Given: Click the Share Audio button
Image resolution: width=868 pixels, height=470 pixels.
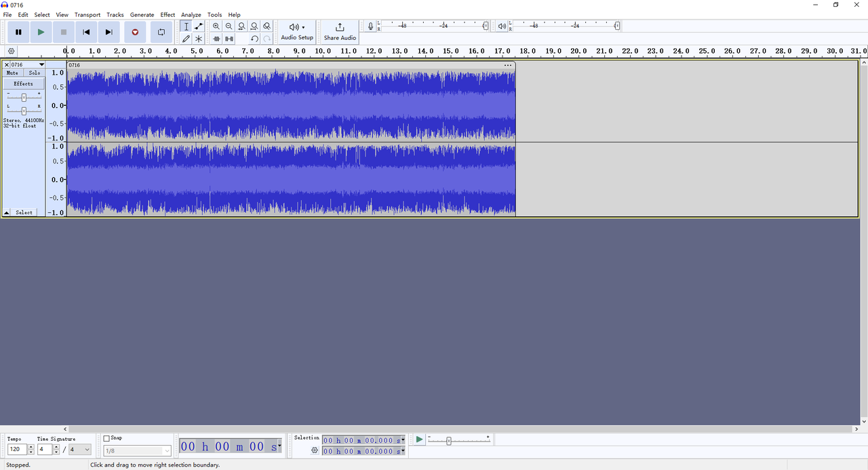Looking at the screenshot, I should point(340,32).
